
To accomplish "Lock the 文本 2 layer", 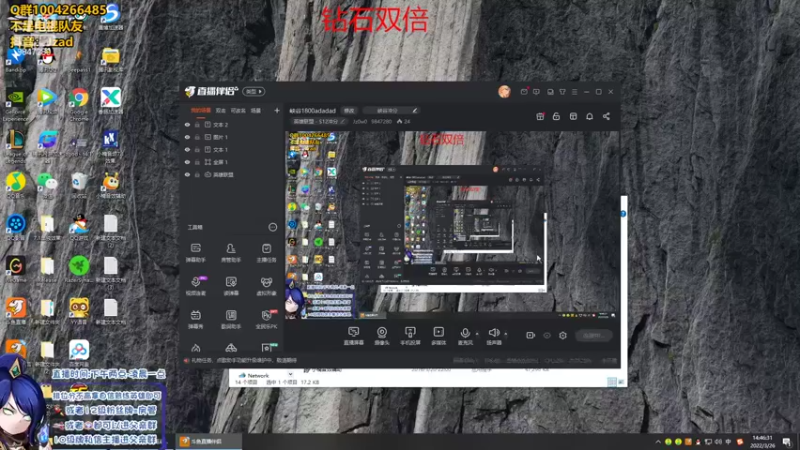I will [197, 124].
